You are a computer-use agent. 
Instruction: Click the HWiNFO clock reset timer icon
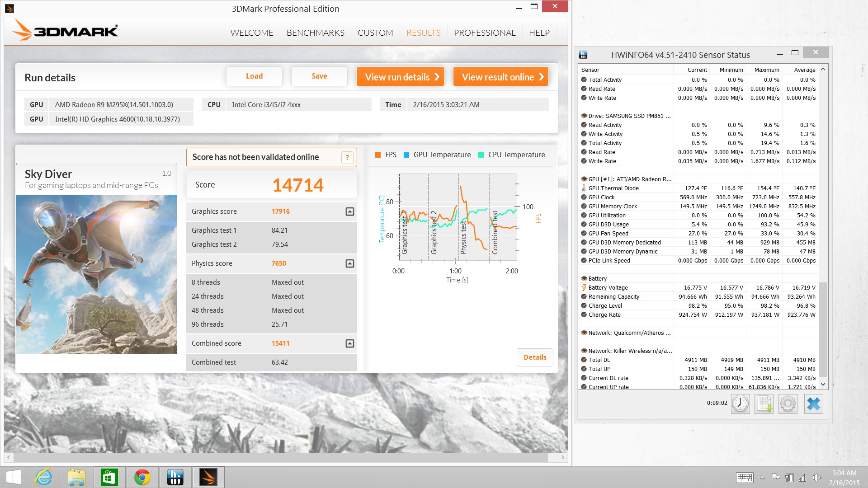tap(741, 404)
